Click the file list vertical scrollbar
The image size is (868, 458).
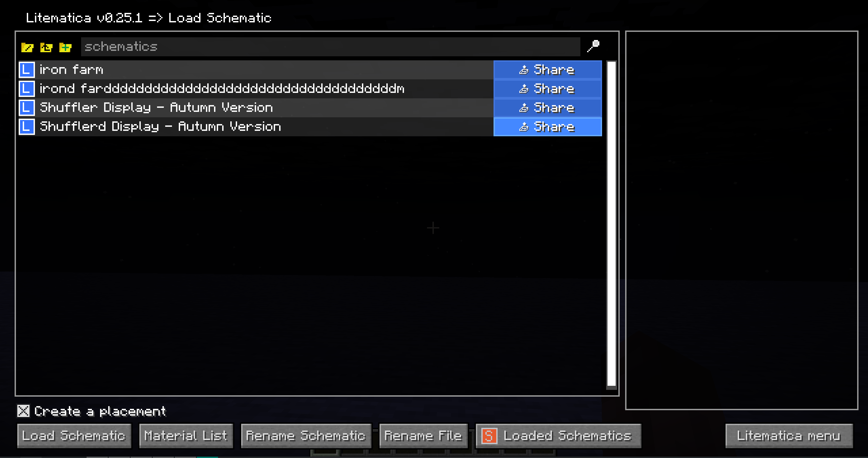(x=611, y=224)
